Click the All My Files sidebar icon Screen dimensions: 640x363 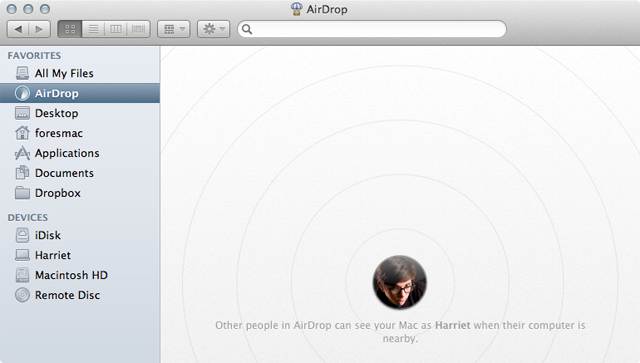point(22,73)
